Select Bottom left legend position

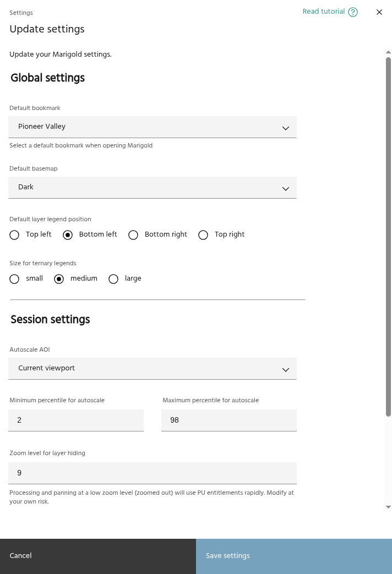pyautogui.click(x=68, y=235)
